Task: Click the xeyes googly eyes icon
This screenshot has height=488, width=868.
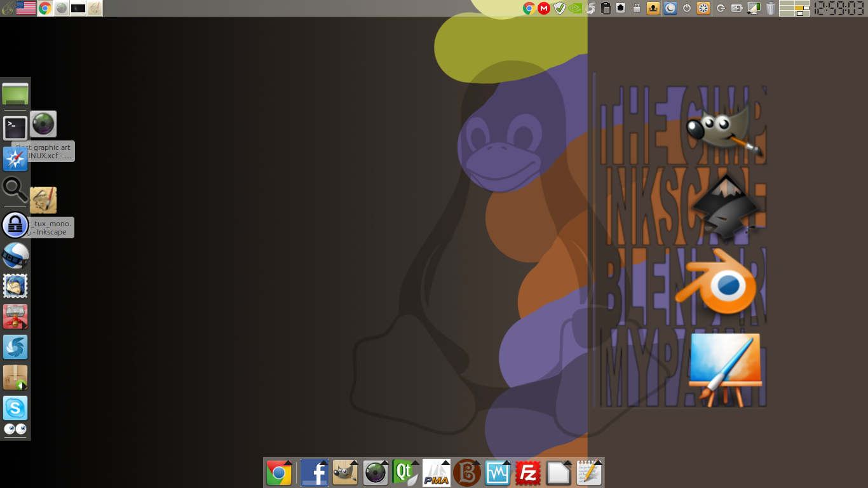Action: 15,430
